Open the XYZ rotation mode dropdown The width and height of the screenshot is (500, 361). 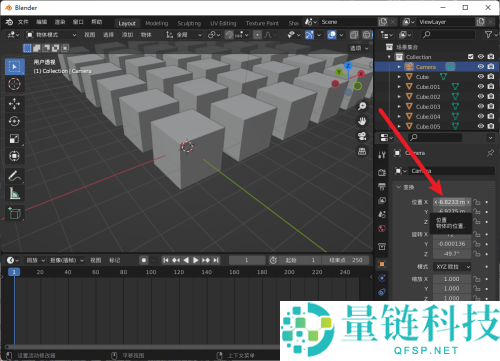click(x=453, y=267)
